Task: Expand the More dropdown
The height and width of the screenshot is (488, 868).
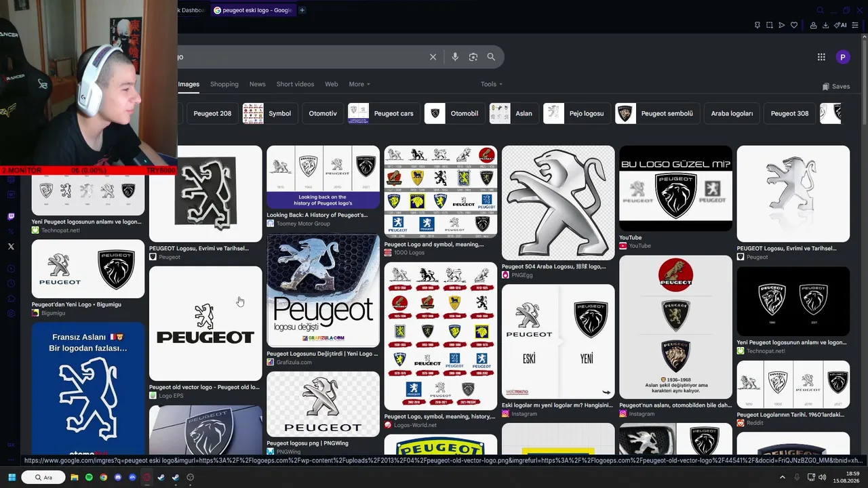Action: [359, 84]
